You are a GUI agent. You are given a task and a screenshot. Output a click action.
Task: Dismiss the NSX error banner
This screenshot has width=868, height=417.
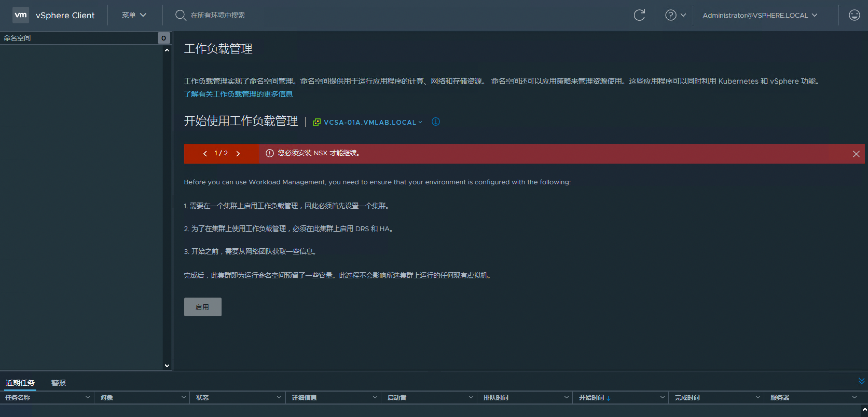(856, 154)
